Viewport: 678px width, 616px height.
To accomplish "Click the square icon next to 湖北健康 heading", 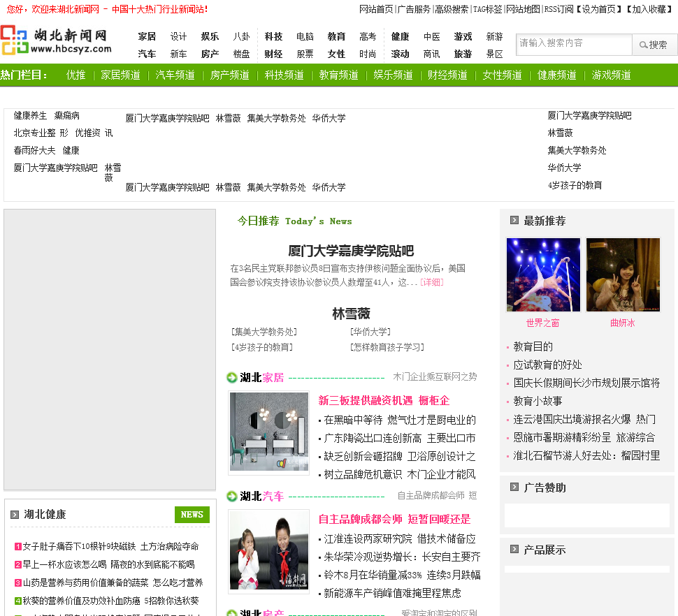I will click(x=15, y=515).
